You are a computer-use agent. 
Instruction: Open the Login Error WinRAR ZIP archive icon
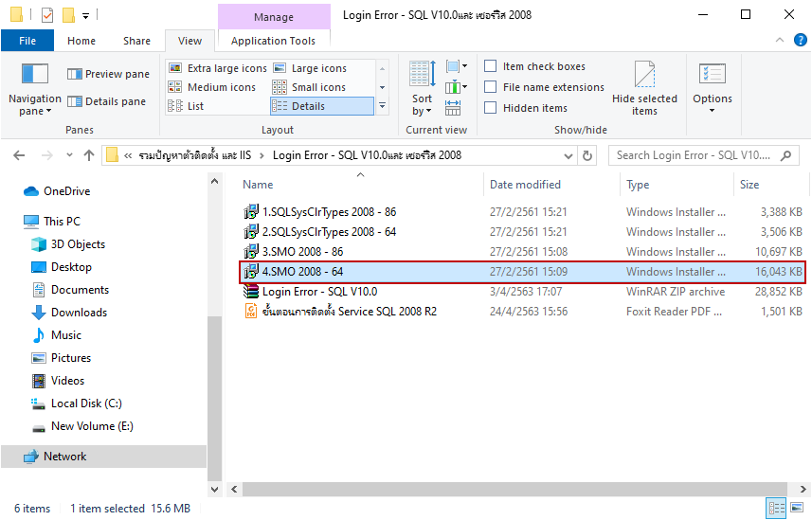pyautogui.click(x=251, y=292)
